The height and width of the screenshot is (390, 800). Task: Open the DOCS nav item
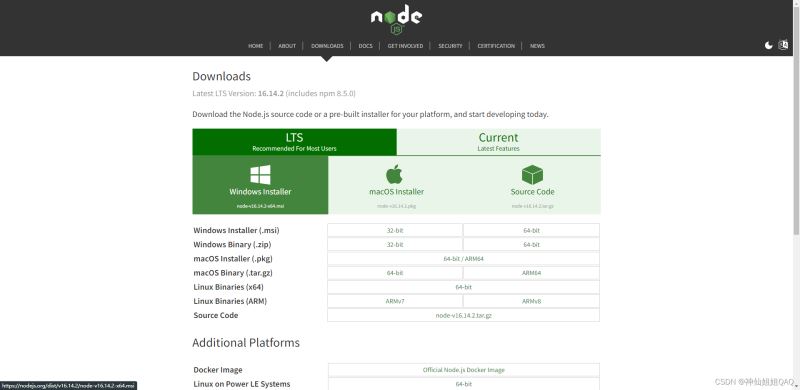point(365,46)
